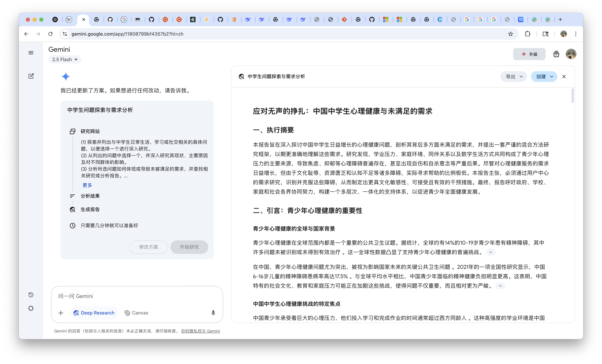Reload the page with refresh icon
The height and width of the screenshot is (364, 602).
51,34
